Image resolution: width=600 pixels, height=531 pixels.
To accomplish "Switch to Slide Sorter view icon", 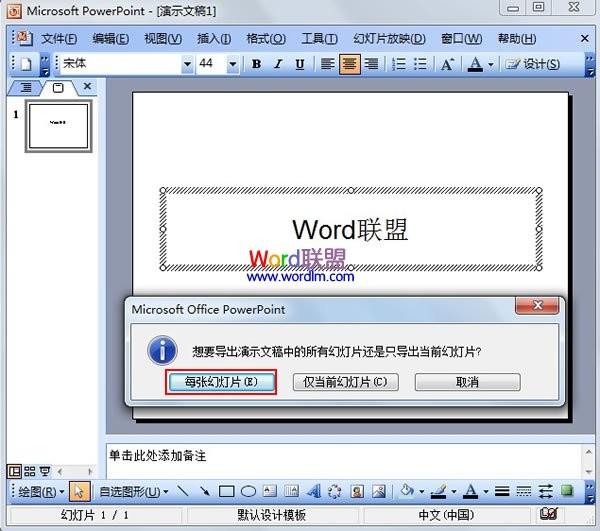I will click(x=29, y=471).
